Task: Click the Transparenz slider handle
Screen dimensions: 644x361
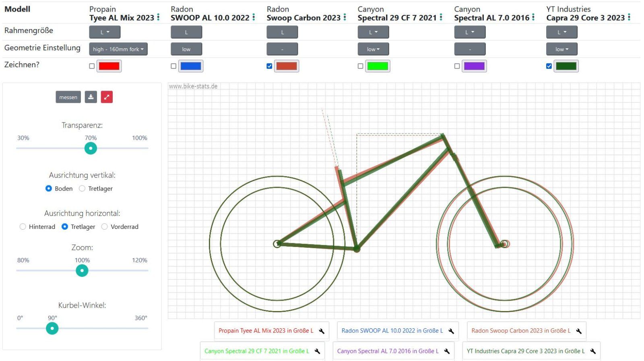Action: pos(91,148)
